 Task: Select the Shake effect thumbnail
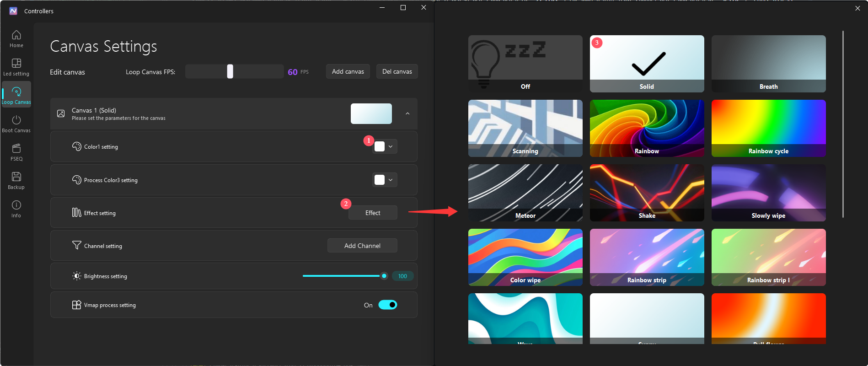click(x=647, y=193)
